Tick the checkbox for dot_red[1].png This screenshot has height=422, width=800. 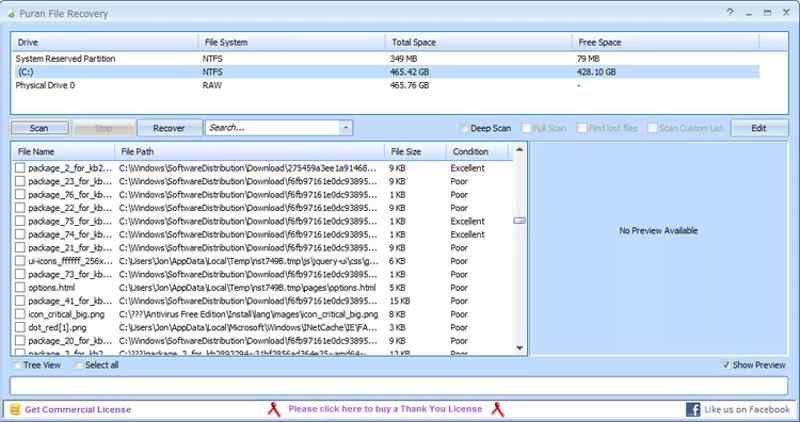click(20, 327)
